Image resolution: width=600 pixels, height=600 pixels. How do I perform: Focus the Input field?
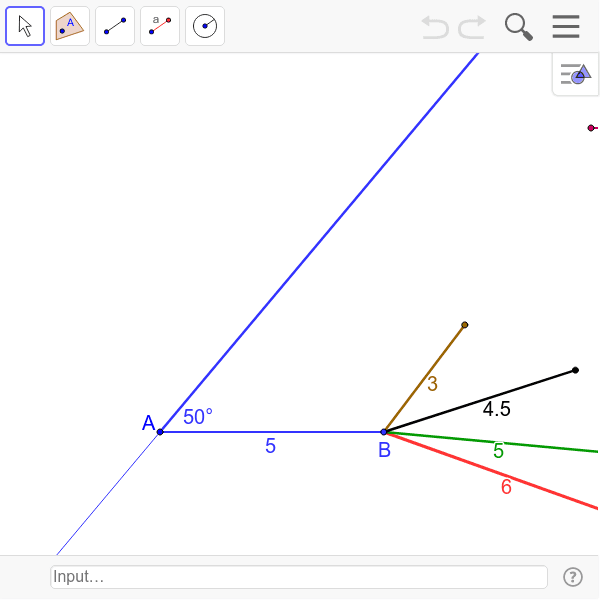[299, 577]
